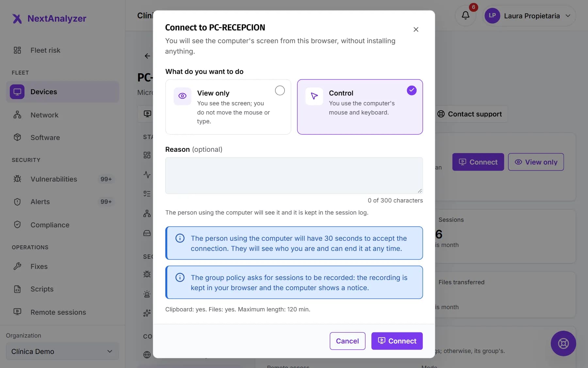588x368 pixels.
Task: Click the 0 of 300 characters counter
Action: [x=395, y=201]
